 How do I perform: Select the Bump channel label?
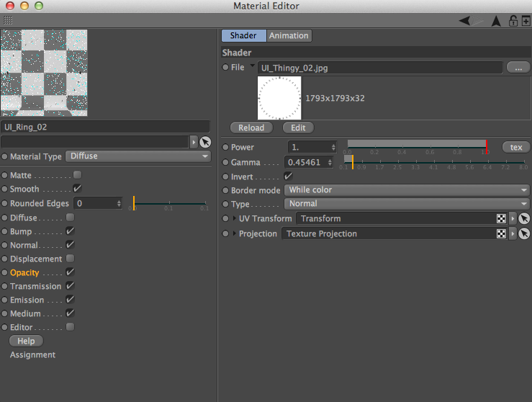pyautogui.click(x=21, y=231)
